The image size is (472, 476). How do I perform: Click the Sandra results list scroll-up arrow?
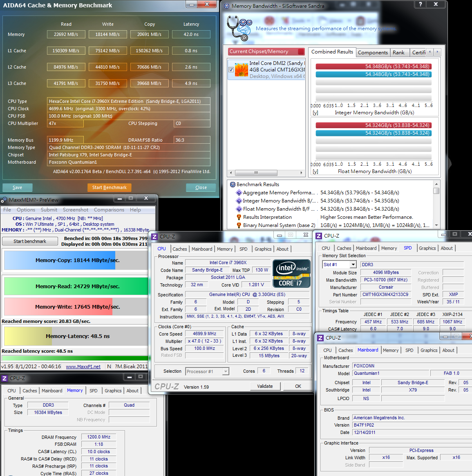(436, 184)
